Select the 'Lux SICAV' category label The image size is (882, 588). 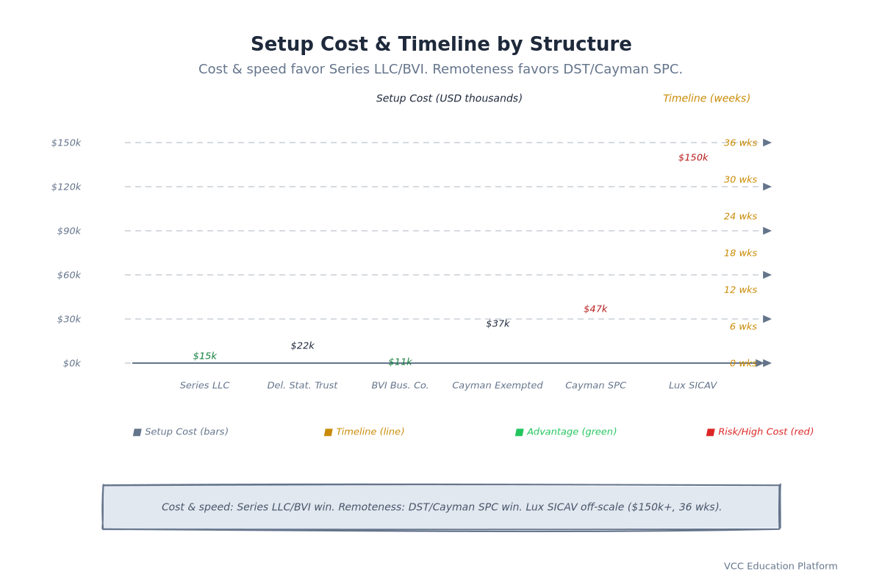tap(693, 385)
